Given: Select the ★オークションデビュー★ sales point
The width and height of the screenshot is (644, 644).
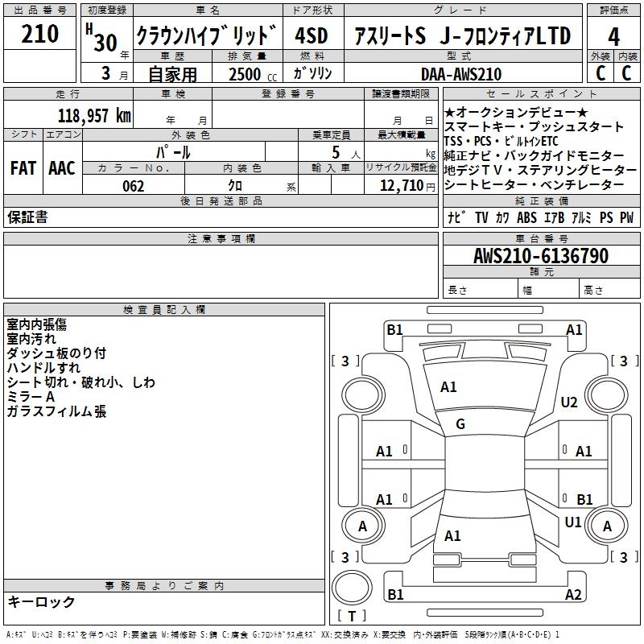Looking at the screenshot, I should tap(516, 112).
